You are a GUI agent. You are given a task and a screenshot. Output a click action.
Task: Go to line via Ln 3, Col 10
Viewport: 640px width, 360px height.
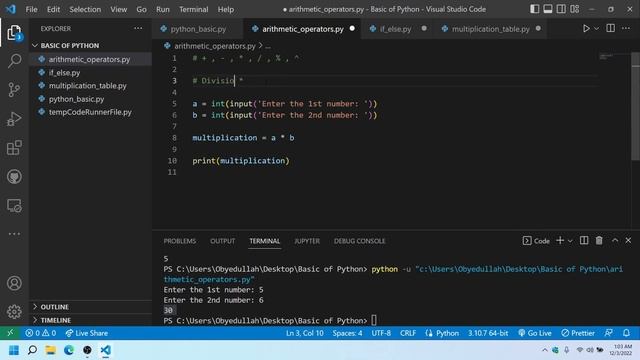(304, 333)
